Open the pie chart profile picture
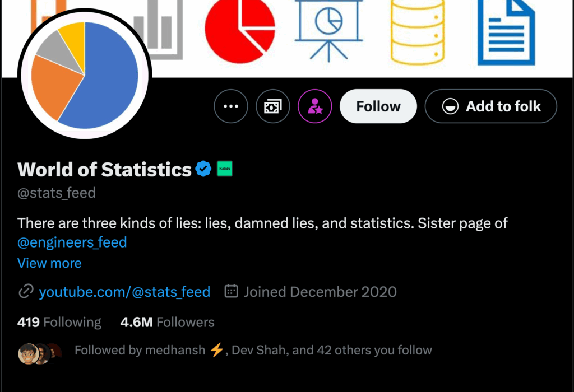Viewport: 574px width, 392px height. tap(85, 74)
